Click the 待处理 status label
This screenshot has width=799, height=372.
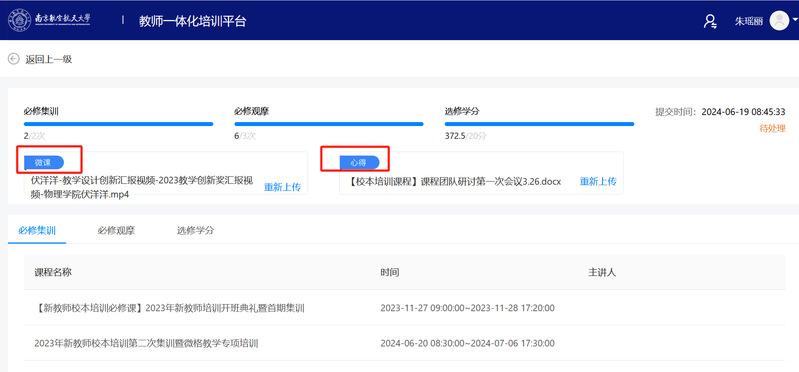pyautogui.click(x=773, y=128)
